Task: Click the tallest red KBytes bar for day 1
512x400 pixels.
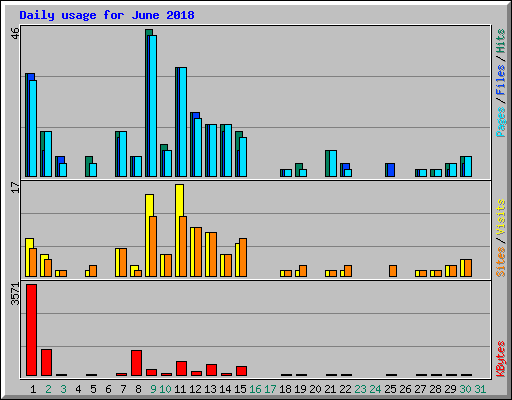Action: tap(31, 330)
